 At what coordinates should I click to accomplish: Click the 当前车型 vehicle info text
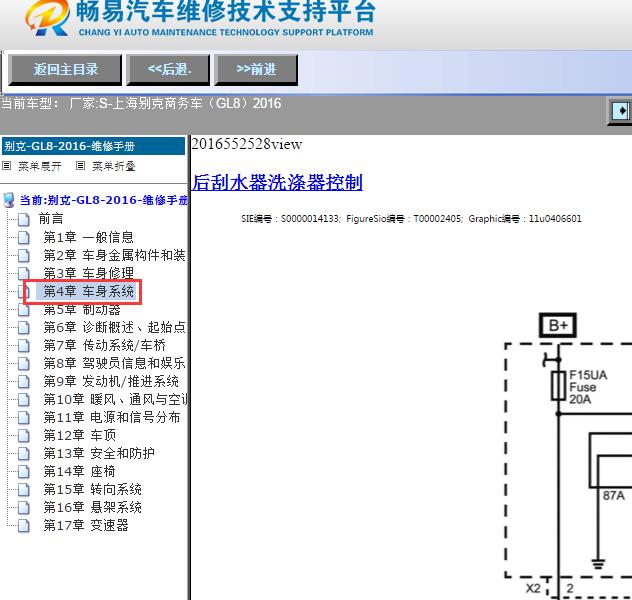point(141,104)
